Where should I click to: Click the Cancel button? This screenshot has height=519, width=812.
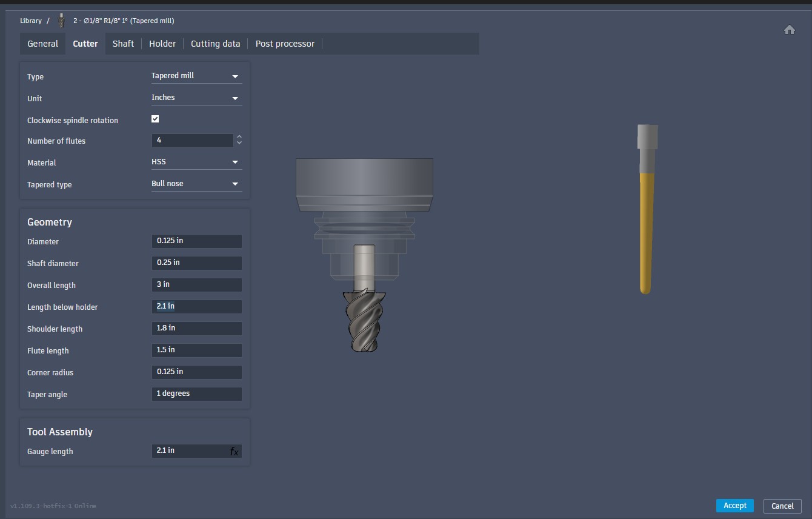click(782, 506)
